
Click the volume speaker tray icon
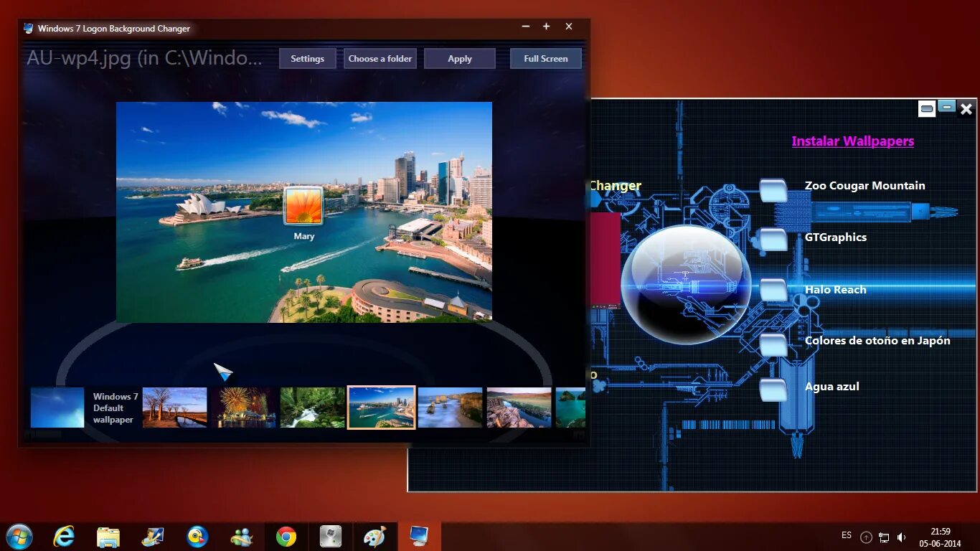[x=901, y=537]
